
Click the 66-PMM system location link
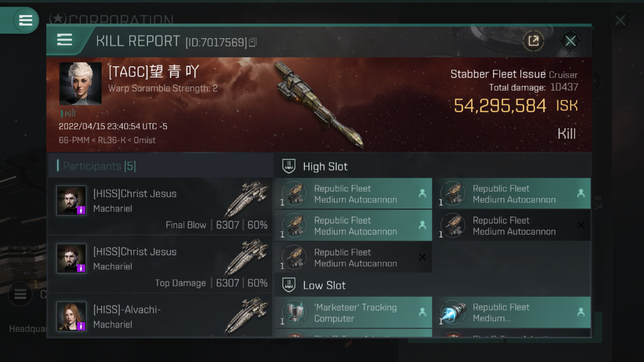[74, 140]
